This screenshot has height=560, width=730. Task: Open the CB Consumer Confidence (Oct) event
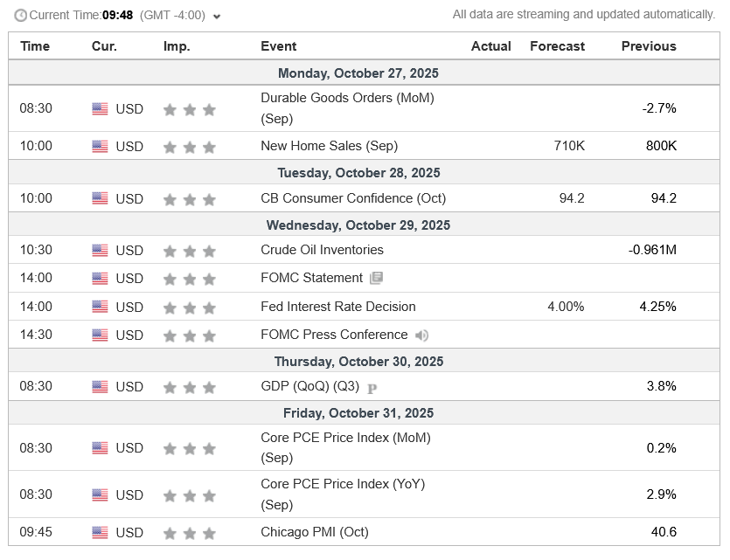pos(353,198)
